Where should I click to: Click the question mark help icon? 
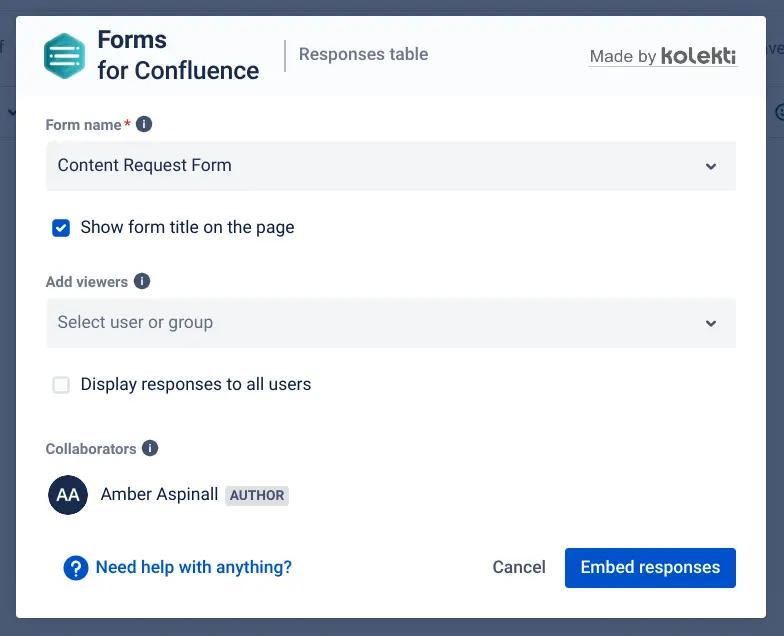coord(75,568)
